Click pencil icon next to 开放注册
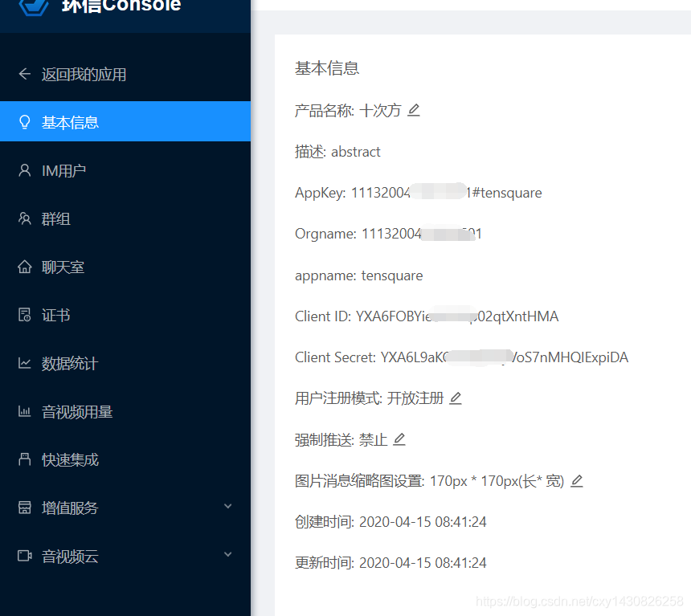This screenshot has height=616, width=691. [456, 398]
